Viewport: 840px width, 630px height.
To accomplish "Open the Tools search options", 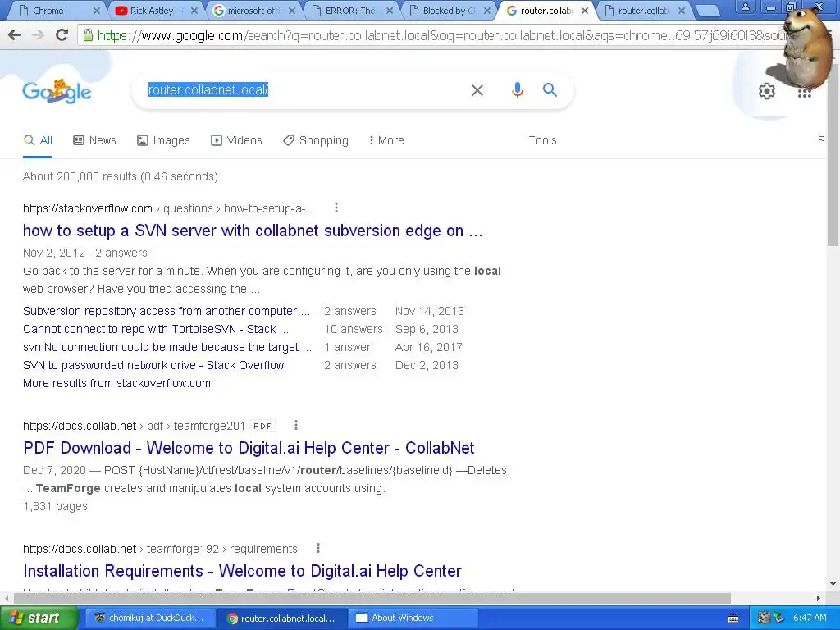I will (x=543, y=140).
